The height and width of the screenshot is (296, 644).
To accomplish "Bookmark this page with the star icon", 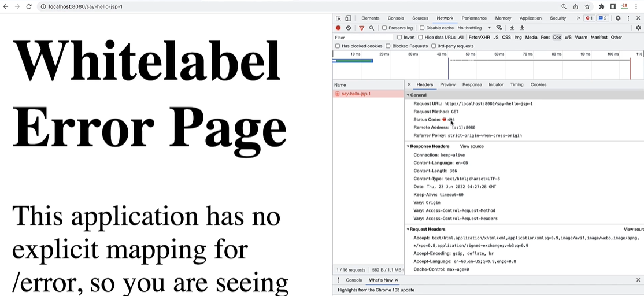I will point(587,6).
